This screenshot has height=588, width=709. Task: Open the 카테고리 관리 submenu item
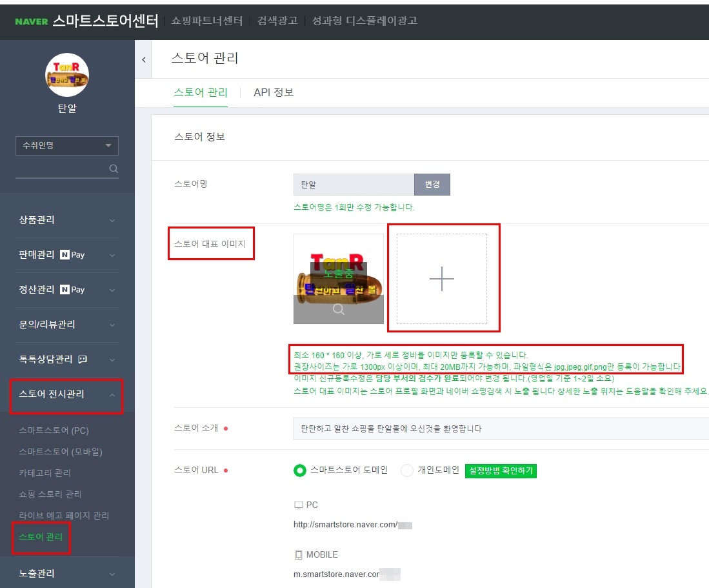45,473
